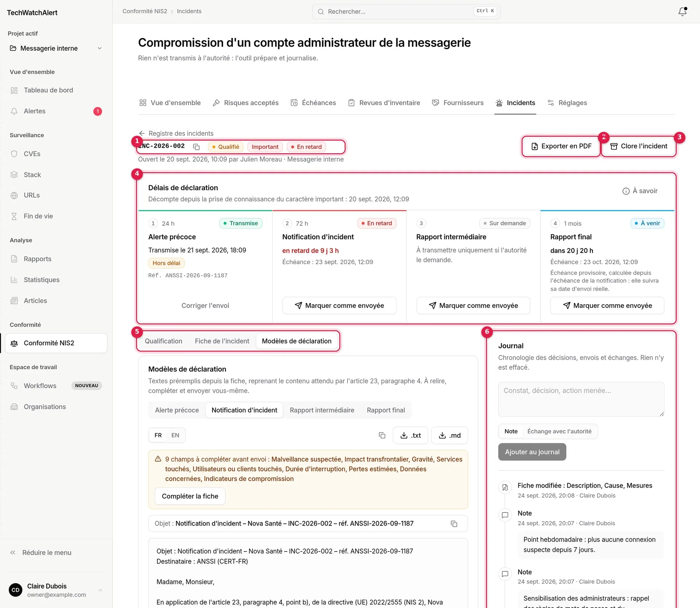Screen dimensions: 700x608
Task: Expand the Claire Dubois user menu
Action: coord(56,590)
